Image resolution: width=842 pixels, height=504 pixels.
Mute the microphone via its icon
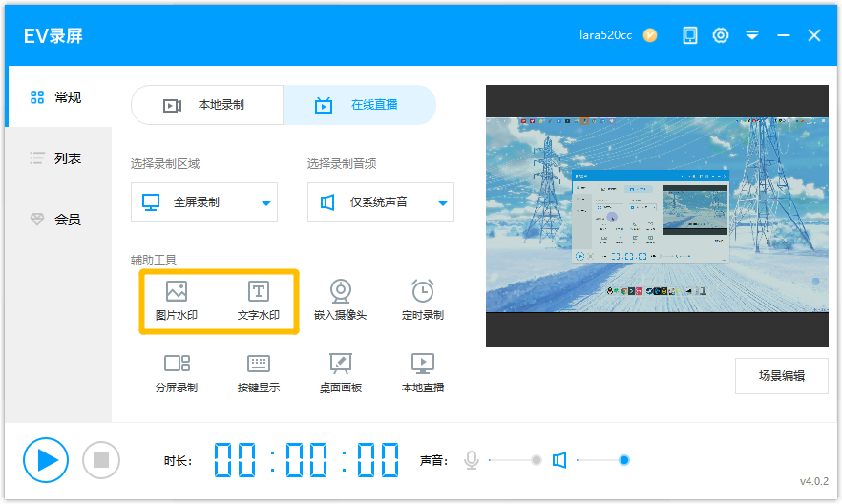click(471, 460)
